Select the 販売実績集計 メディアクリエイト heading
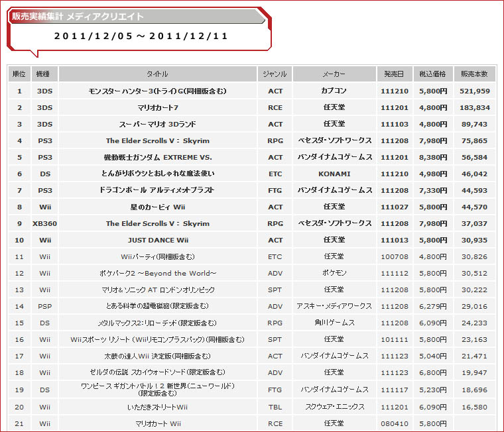This screenshot has height=432, width=504. 78,17
